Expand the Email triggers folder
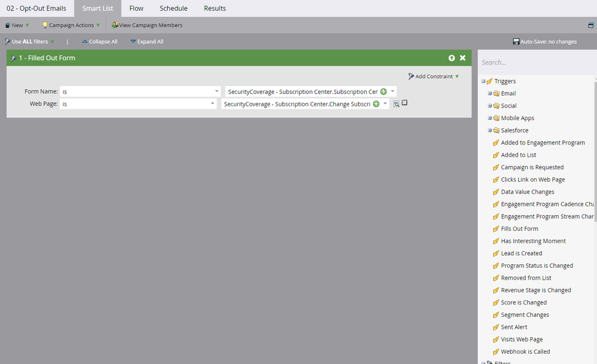The width and height of the screenshot is (597, 364). (490, 93)
